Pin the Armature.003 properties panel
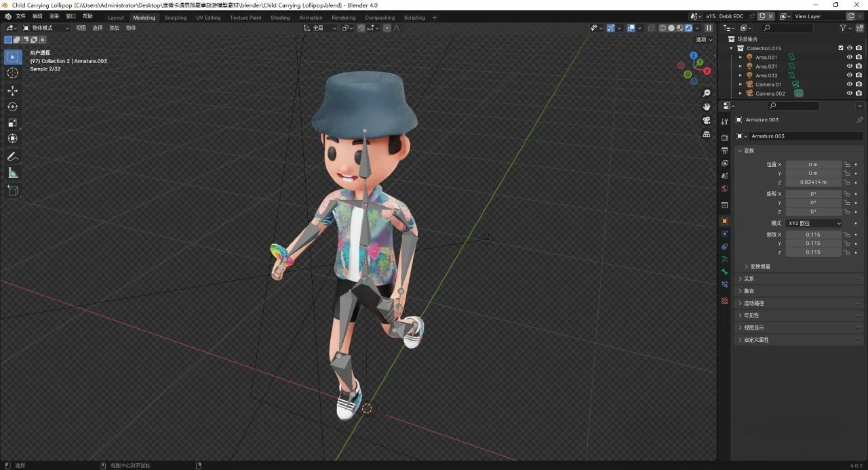 coord(860,120)
